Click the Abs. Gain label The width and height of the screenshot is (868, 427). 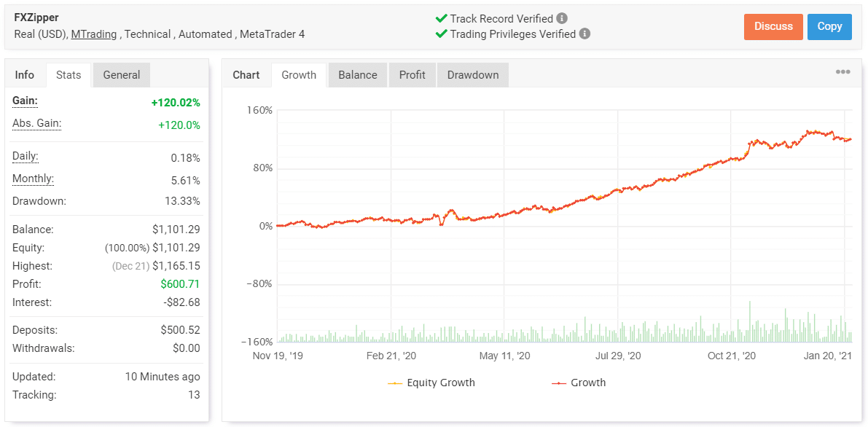coord(36,123)
